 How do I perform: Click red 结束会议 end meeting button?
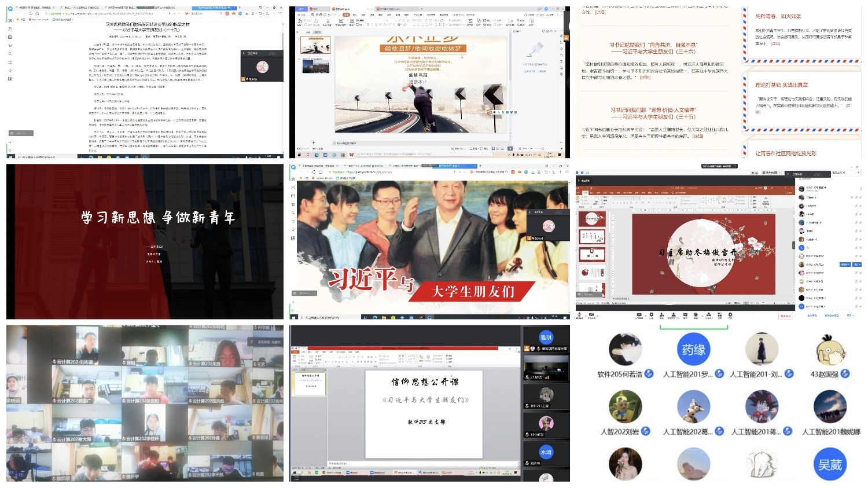785,316
